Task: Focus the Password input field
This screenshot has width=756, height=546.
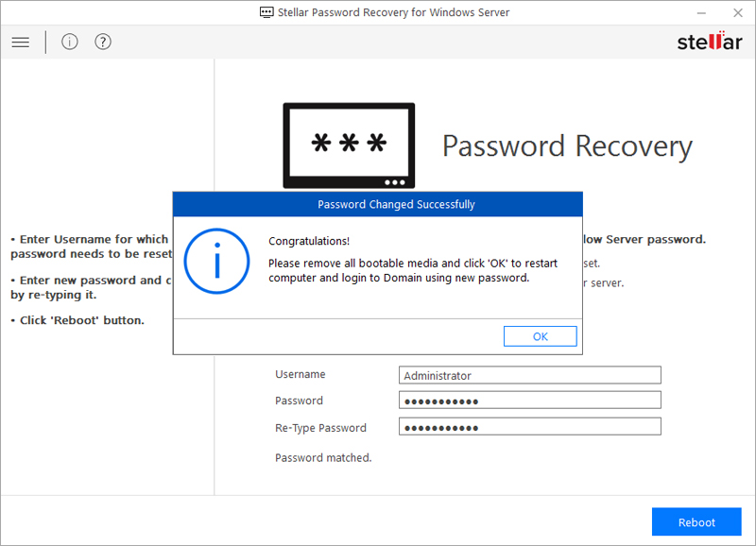Action: click(x=530, y=401)
